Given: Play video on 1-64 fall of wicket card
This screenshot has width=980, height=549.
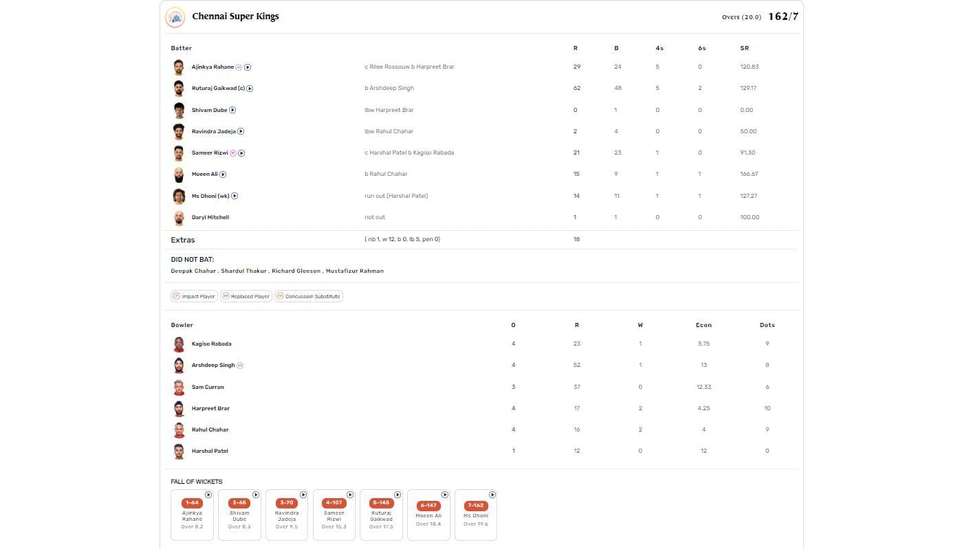Looking at the screenshot, I should (208, 495).
